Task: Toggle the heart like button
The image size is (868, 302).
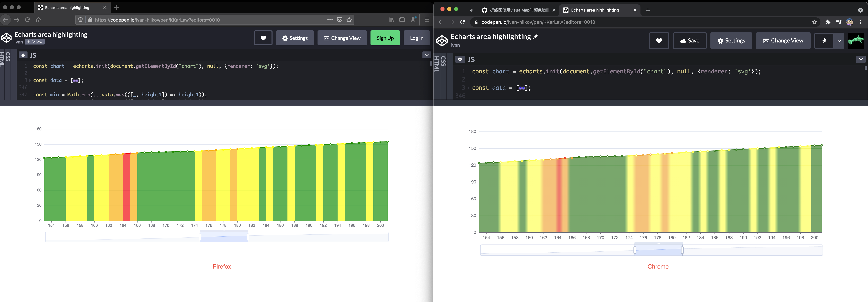Action: [x=263, y=38]
